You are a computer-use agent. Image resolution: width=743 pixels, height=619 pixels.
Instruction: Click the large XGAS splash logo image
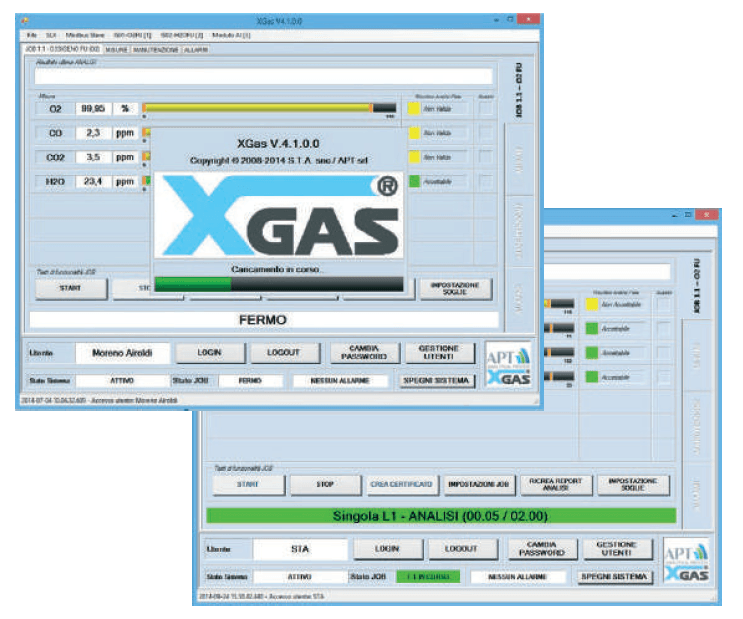(279, 215)
